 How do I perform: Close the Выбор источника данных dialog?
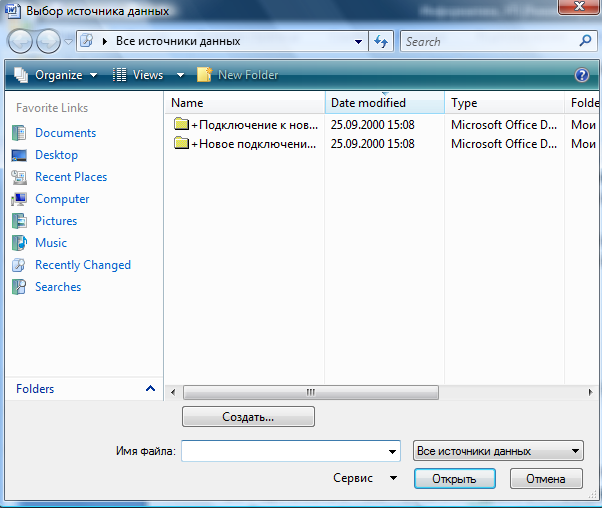(579, 6)
